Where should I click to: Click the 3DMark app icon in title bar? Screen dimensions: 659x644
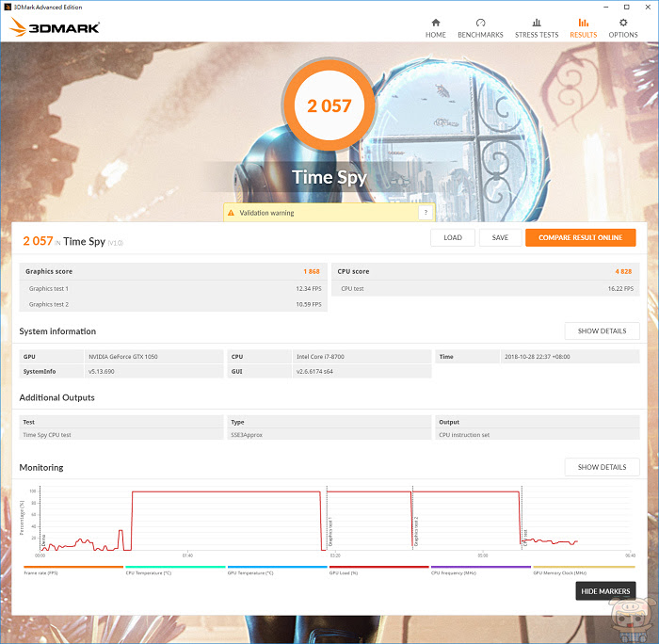tap(8, 7)
